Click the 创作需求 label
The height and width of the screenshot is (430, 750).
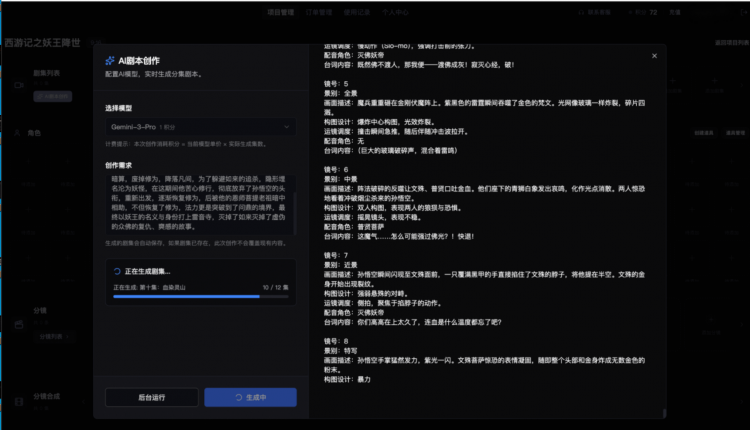click(x=119, y=165)
